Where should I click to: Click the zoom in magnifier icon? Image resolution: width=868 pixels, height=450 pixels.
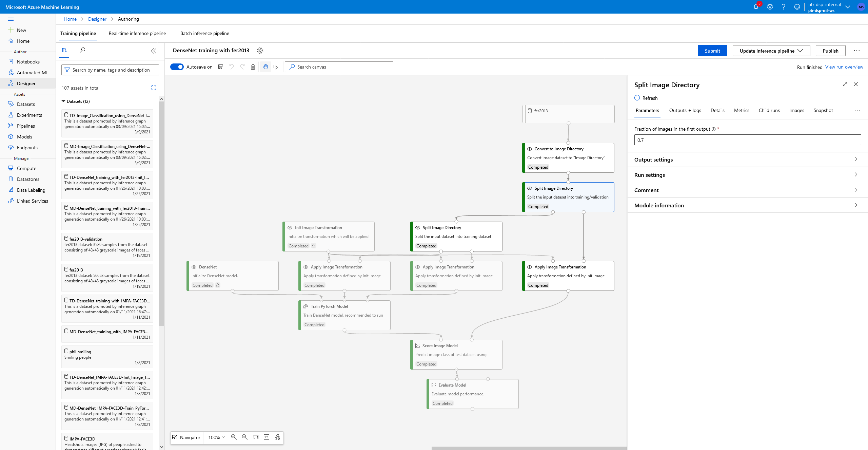234,437
